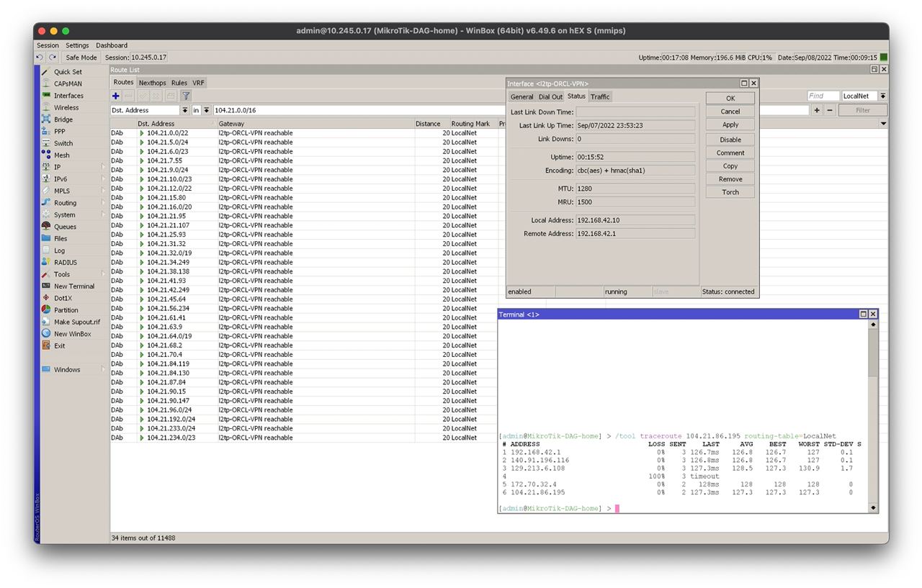Open PPP from the sidebar
This screenshot has width=922, height=588.
59,132
